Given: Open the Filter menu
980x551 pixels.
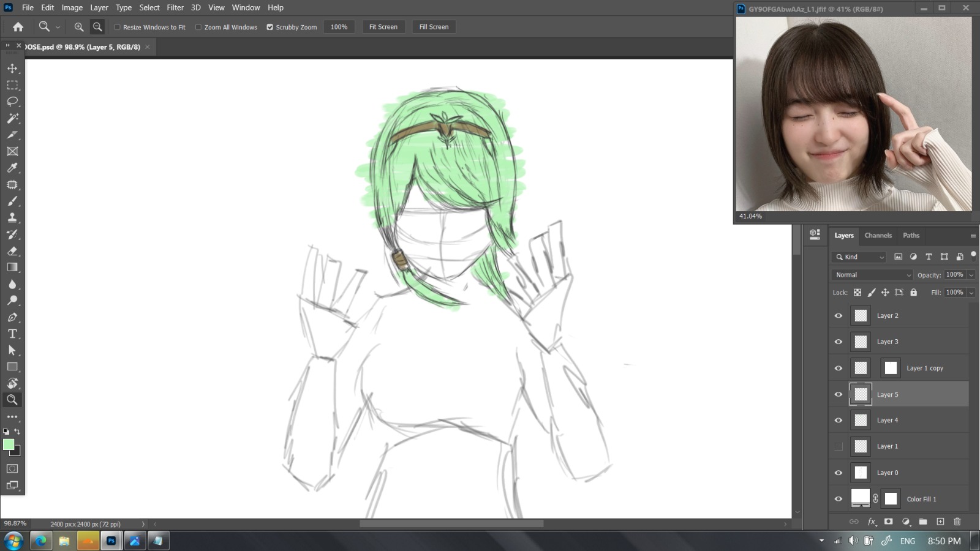Looking at the screenshot, I should (175, 7).
